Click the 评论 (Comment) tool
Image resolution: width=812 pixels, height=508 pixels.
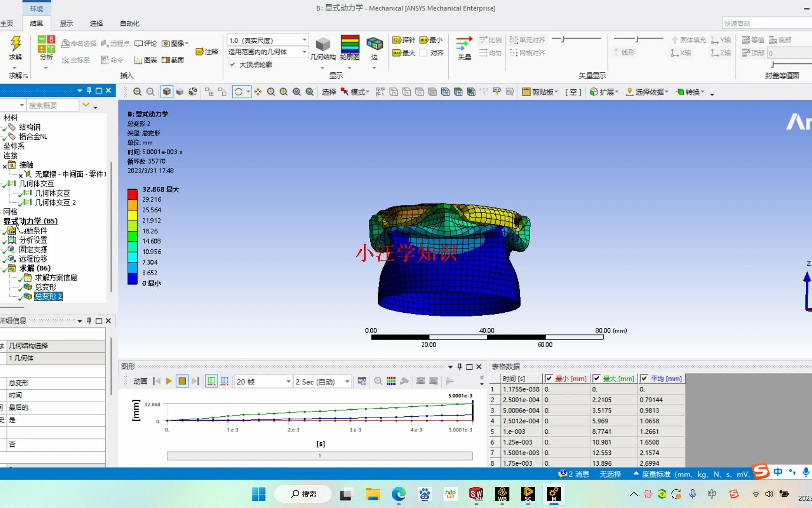pos(146,43)
